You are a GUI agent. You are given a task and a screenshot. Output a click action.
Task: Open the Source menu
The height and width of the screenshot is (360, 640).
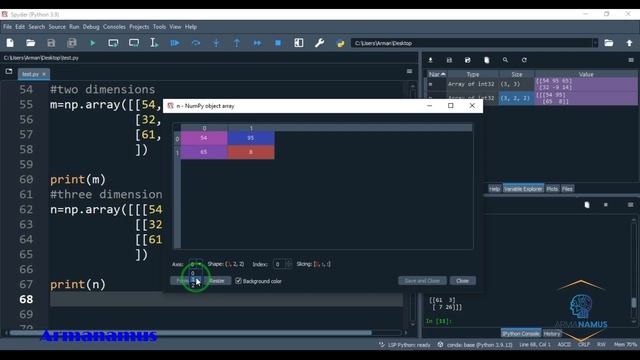pos(57,27)
